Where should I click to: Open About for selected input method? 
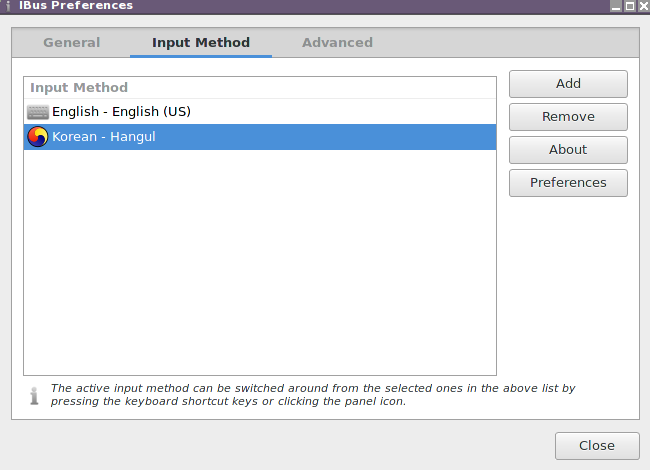[x=568, y=150]
